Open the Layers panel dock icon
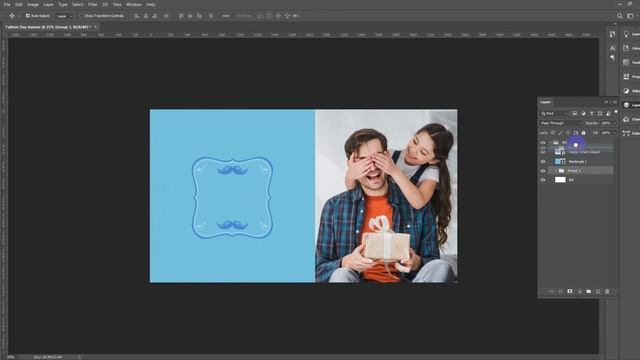The width and height of the screenshot is (640, 360). 627,105
